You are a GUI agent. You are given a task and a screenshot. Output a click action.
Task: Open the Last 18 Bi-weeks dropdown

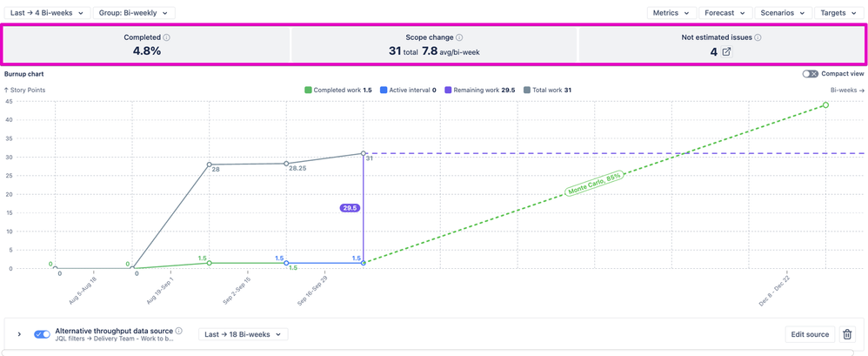pyautogui.click(x=243, y=334)
